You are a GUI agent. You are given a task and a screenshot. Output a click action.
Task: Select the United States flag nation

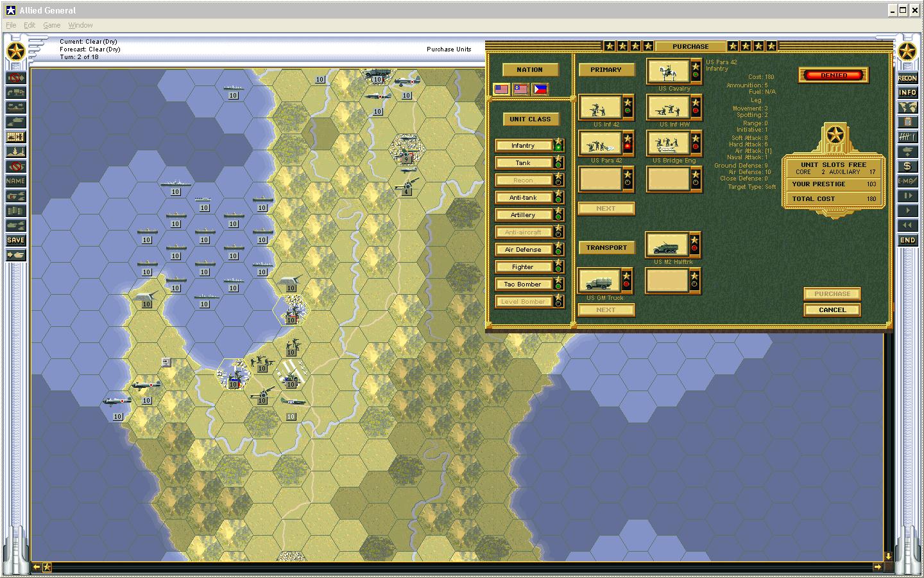click(x=501, y=89)
